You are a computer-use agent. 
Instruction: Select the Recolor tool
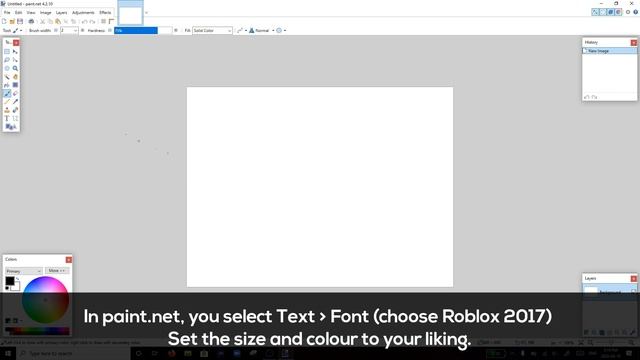[x=15, y=110]
